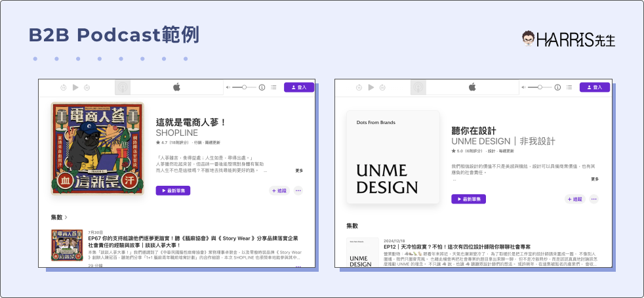
Task: Adjust volume slider in SHOPLINE podcast window
Action: [x=244, y=87]
